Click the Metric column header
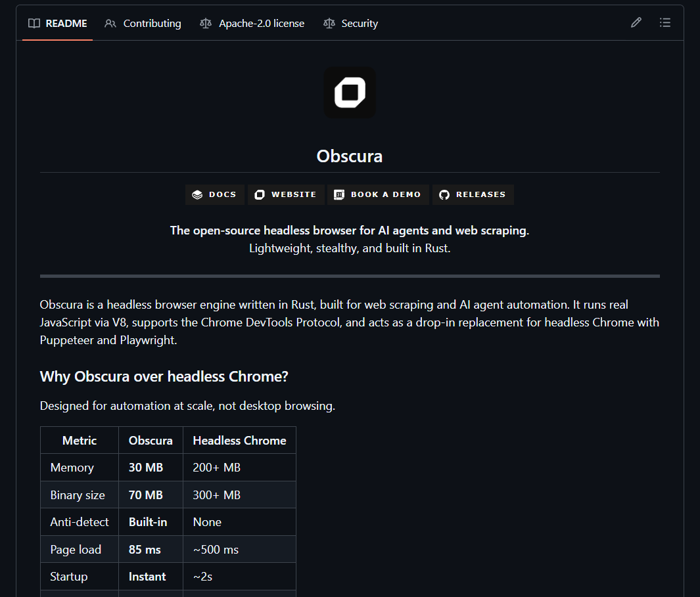Viewport: 700px width, 597px height. click(x=80, y=441)
